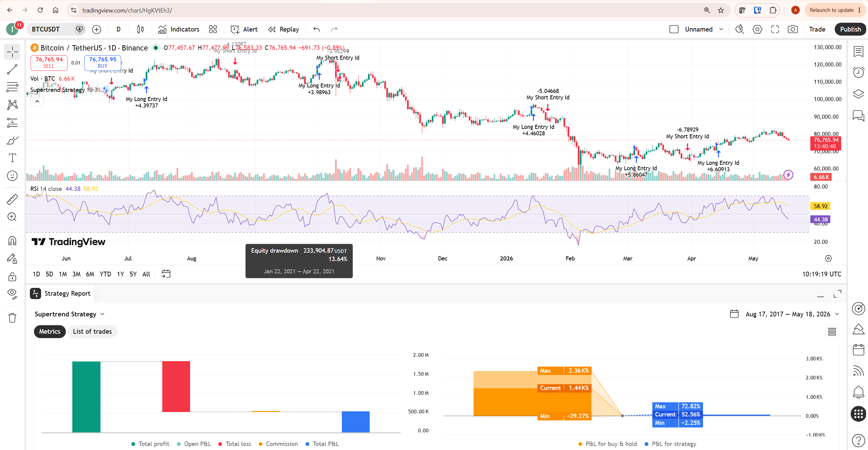868x450 pixels.
Task: Open the object tree layers icon
Action: point(858,94)
